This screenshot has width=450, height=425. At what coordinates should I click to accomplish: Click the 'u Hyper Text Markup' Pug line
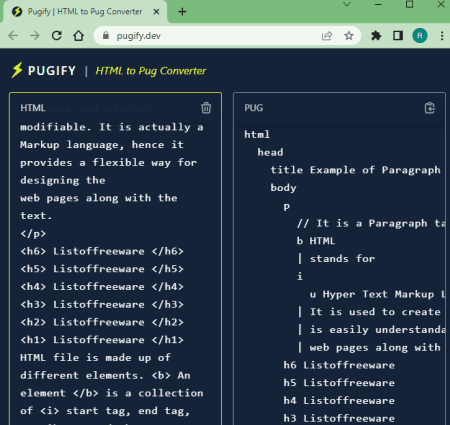click(x=377, y=294)
